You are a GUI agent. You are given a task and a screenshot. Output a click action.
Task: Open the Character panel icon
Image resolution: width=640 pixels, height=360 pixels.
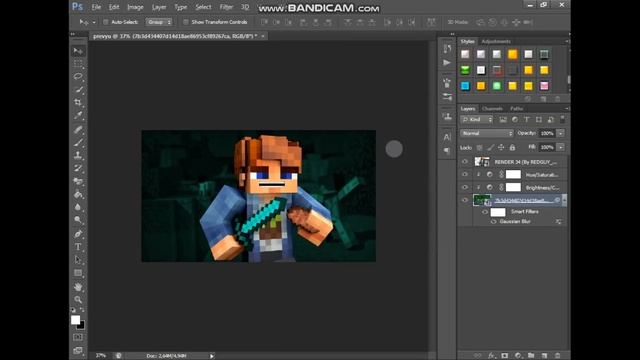(447, 137)
